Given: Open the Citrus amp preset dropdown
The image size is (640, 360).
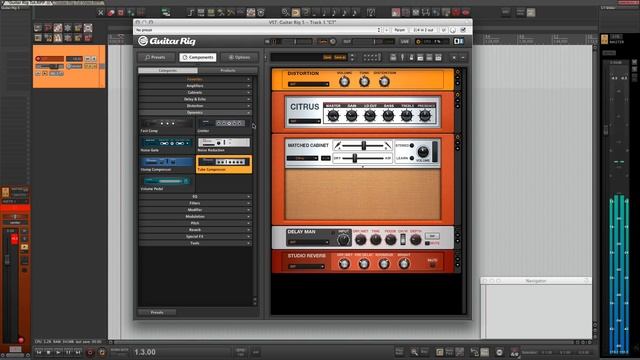Looking at the screenshot, I should [305, 121].
